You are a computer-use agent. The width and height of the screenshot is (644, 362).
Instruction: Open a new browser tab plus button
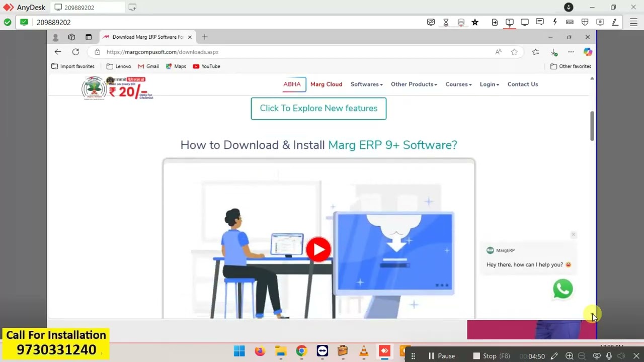tap(205, 37)
